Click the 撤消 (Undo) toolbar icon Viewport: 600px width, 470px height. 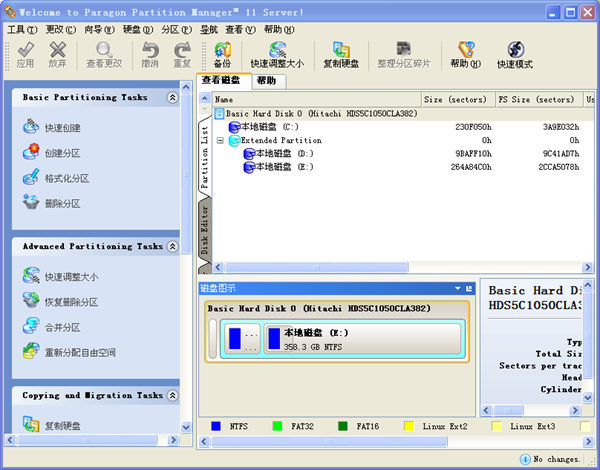coord(149,54)
